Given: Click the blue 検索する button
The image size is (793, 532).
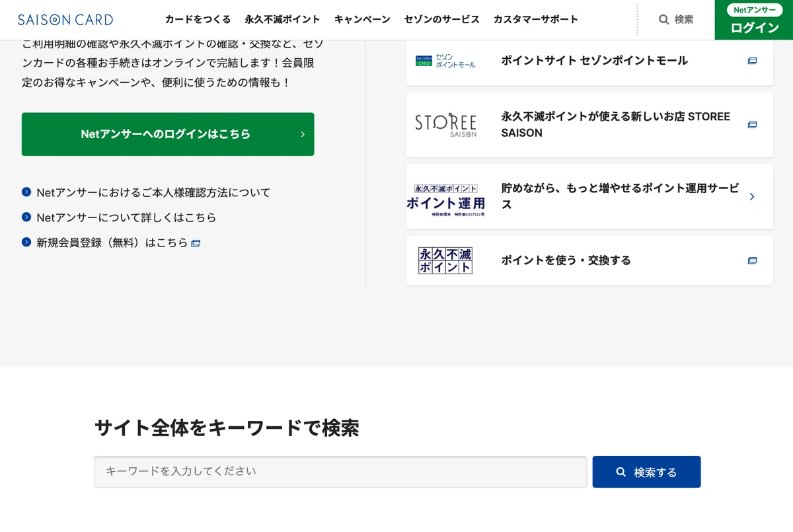Looking at the screenshot, I should click(x=646, y=472).
